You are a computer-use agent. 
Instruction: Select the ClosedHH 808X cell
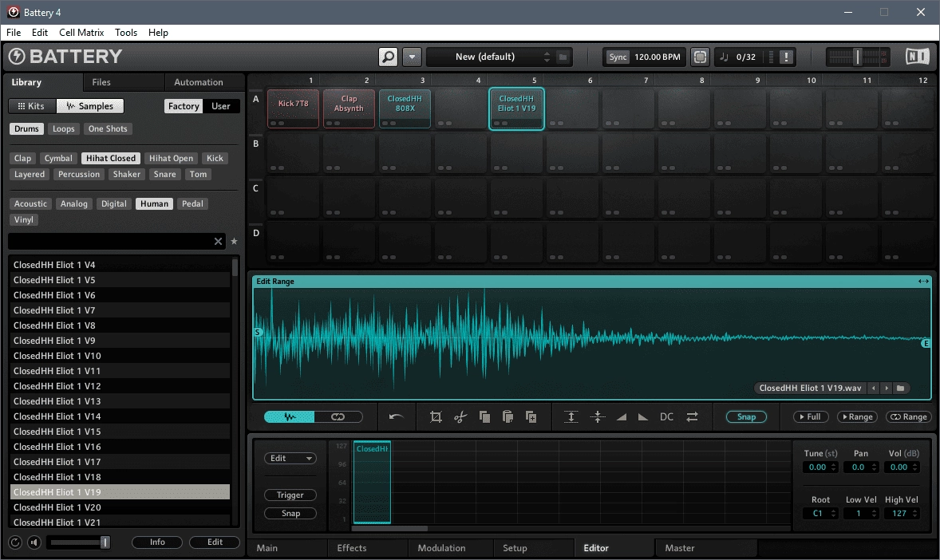pyautogui.click(x=405, y=108)
